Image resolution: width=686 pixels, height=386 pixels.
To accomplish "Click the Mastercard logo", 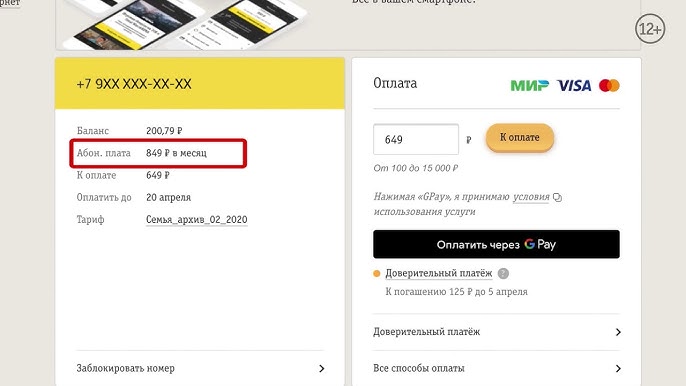I will (609, 85).
